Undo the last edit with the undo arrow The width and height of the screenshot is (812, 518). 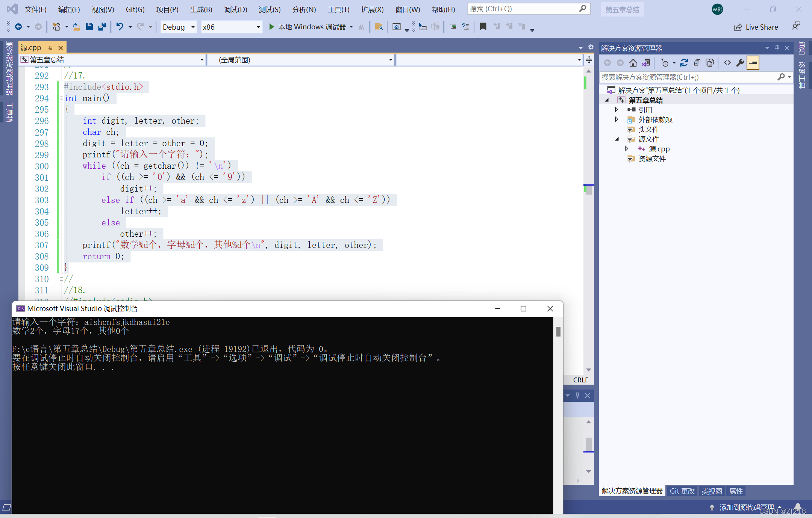click(120, 27)
